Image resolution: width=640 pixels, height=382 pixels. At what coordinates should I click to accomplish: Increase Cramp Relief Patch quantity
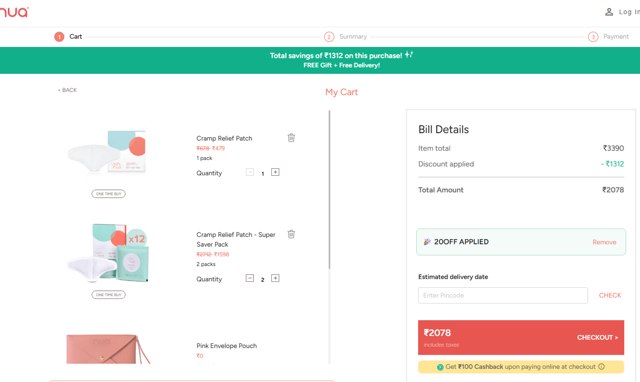tap(276, 172)
